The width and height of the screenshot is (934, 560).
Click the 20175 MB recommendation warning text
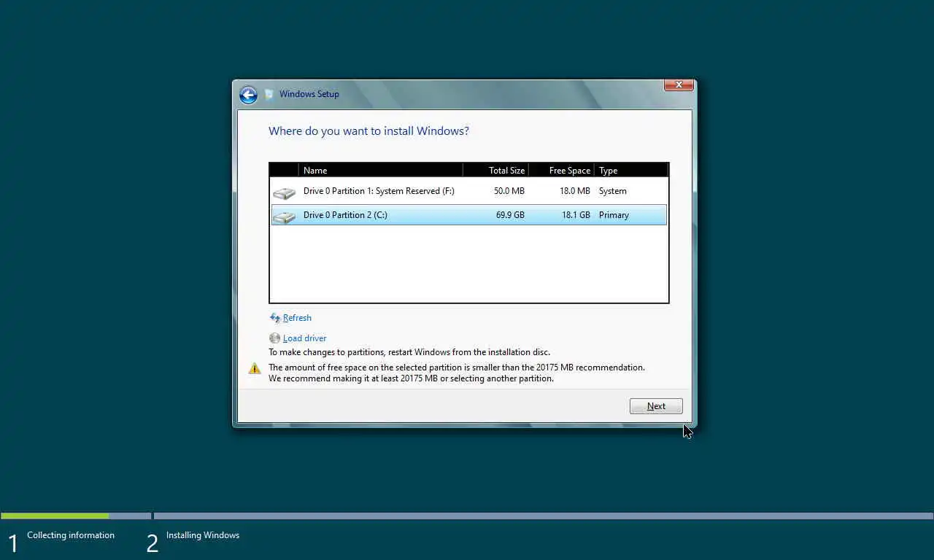coord(457,373)
